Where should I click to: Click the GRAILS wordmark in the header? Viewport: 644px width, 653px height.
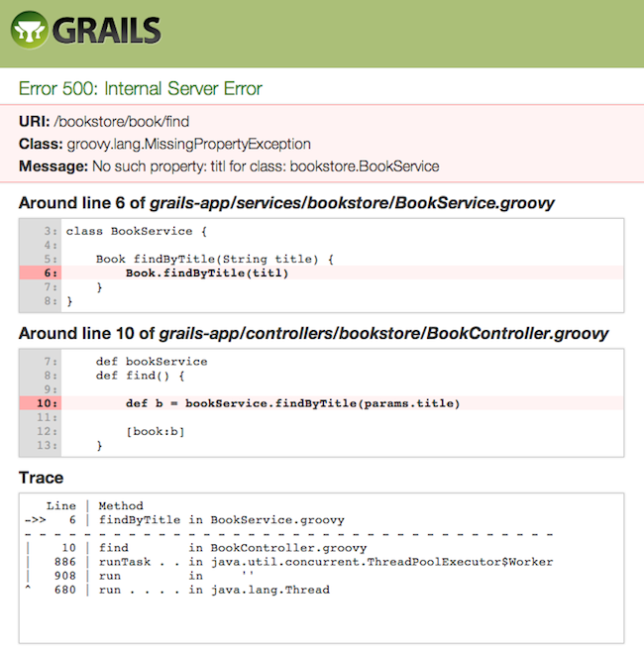point(107,32)
